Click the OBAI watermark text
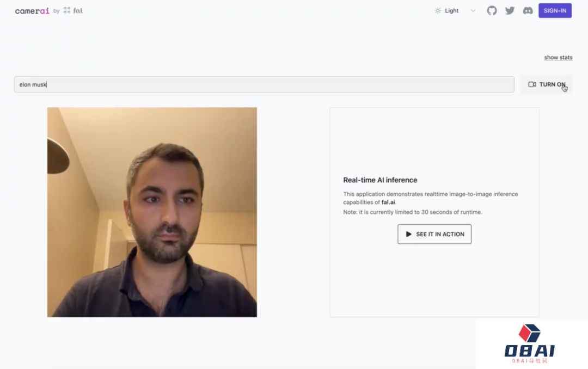The height and width of the screenshot is (369, 588). point(529,351)
